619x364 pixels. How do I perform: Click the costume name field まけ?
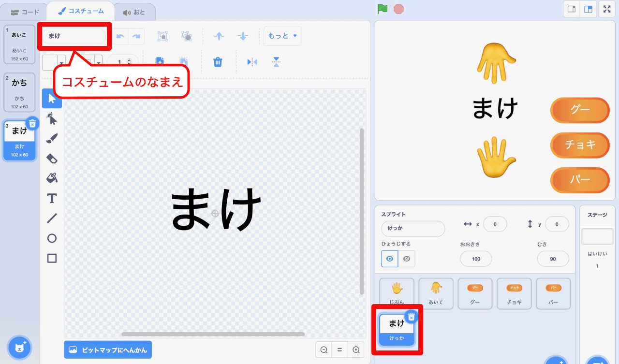(x=74, y=36)
